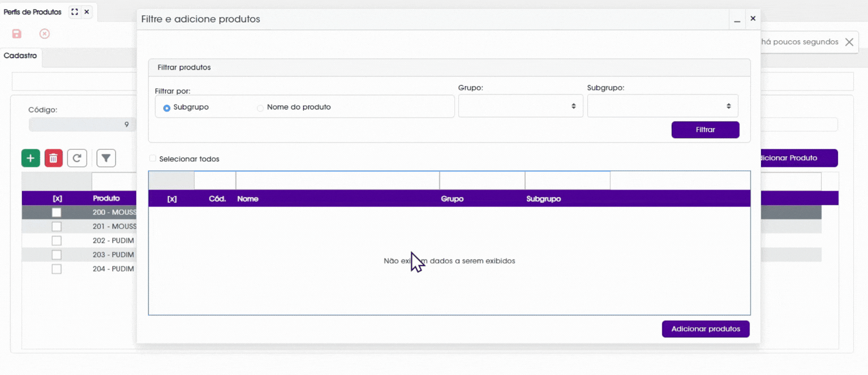Click the Nome filter input field
Screen dimensions: 868x375
338,180
